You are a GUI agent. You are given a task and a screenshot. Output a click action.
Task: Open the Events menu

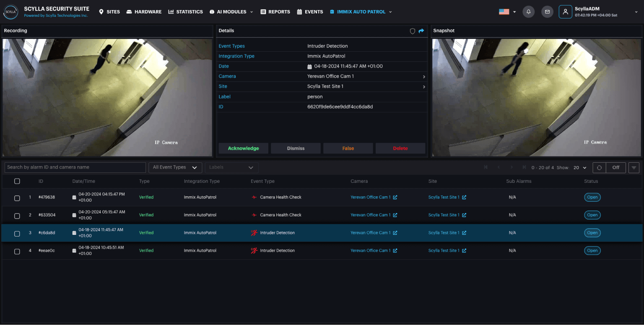tap(310, 12)
